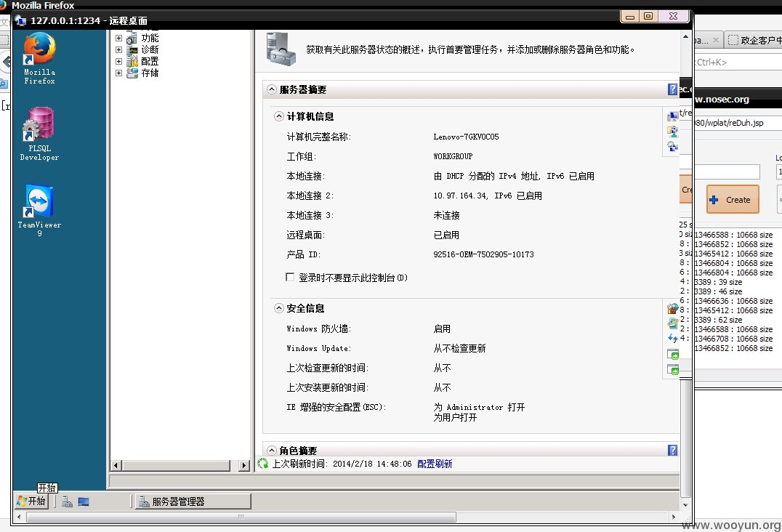Click the reDuh.jsp URL field
The width and height of the screenshot is (782, 532).
738,123
